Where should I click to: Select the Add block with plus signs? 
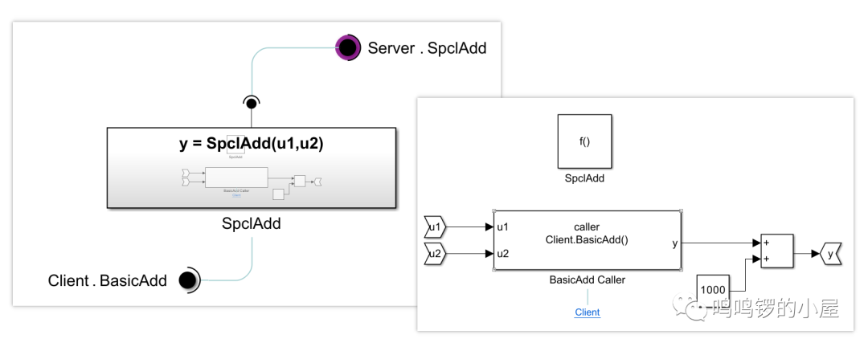(776, 250)
